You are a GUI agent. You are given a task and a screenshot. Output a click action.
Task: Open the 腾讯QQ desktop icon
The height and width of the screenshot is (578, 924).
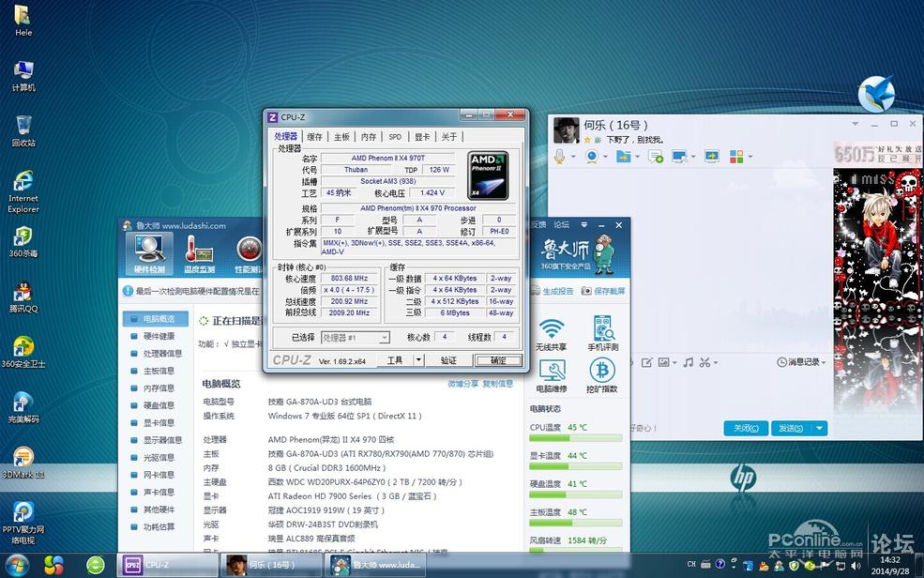(x=23, y=297)
